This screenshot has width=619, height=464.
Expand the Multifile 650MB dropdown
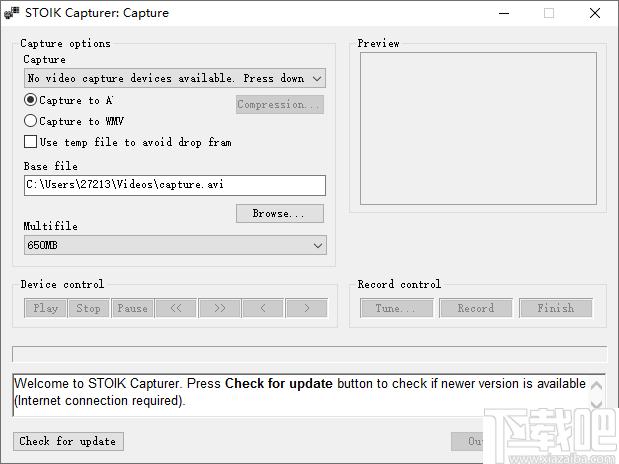point(175,245)
